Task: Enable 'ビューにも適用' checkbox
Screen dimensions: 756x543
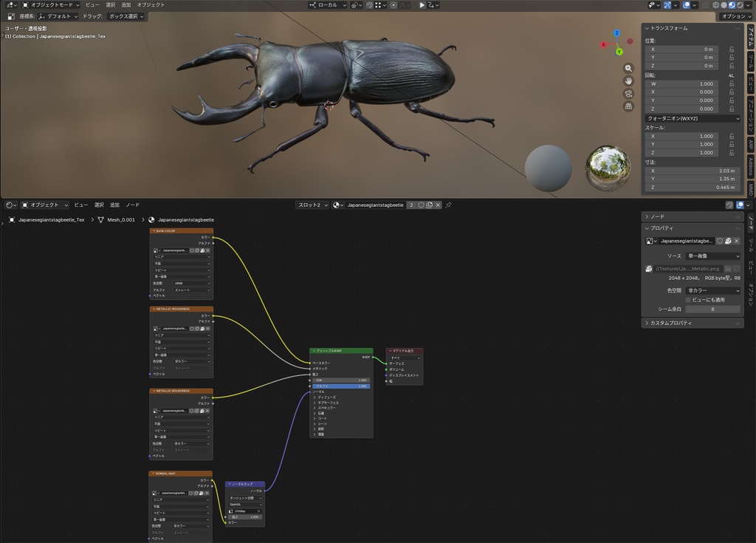Action: (x=688, y=300)
